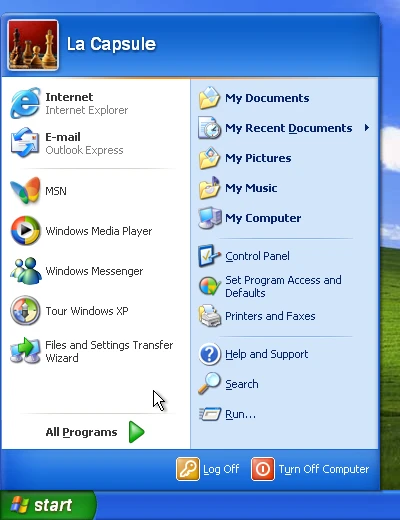Screen dimensions: 400x520
Task: Open the All Programs menu label
Action: (x=81, y=432)
